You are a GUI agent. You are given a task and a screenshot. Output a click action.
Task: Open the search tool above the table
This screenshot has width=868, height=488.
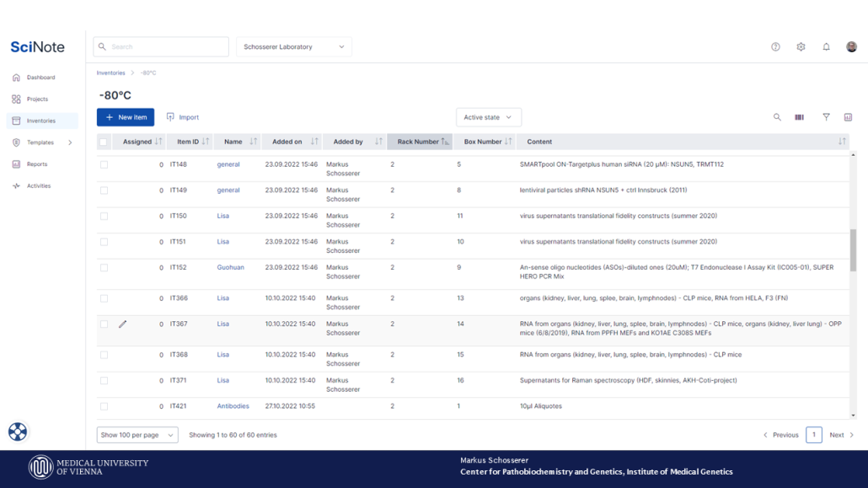coord(777,117)
